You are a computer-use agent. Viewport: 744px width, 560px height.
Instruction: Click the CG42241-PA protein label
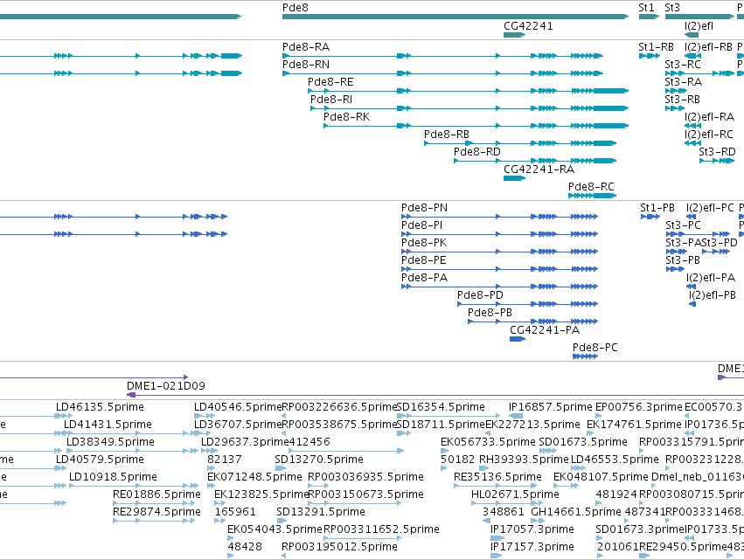coord(545,330)
